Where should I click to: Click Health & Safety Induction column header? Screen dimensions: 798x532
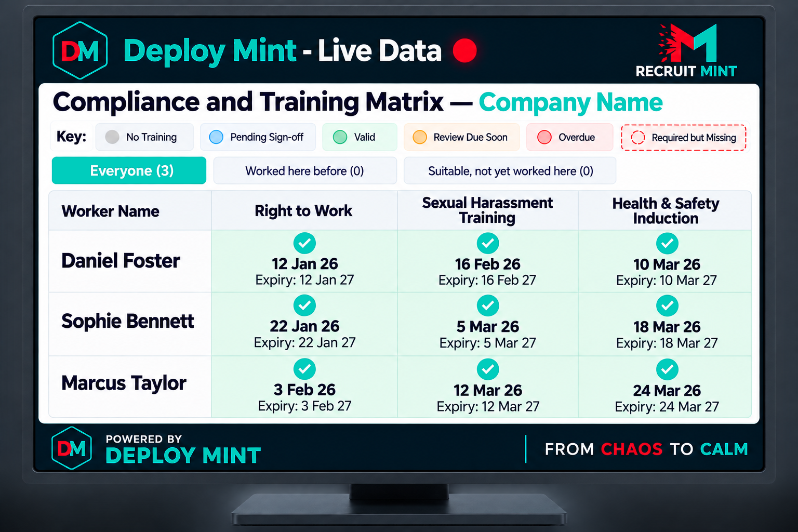(x=666, y=211)
